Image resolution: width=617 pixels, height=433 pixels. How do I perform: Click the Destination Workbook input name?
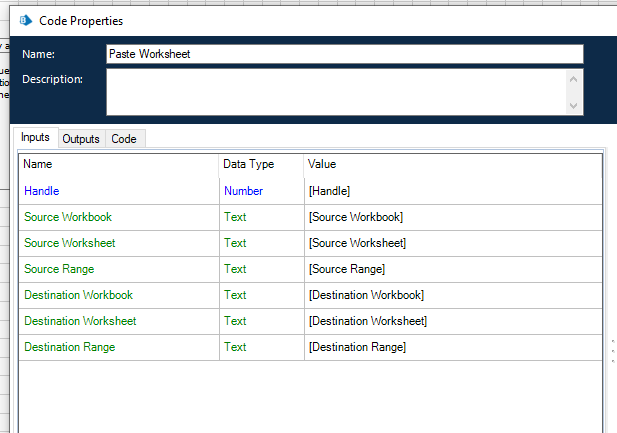point(78,295)
